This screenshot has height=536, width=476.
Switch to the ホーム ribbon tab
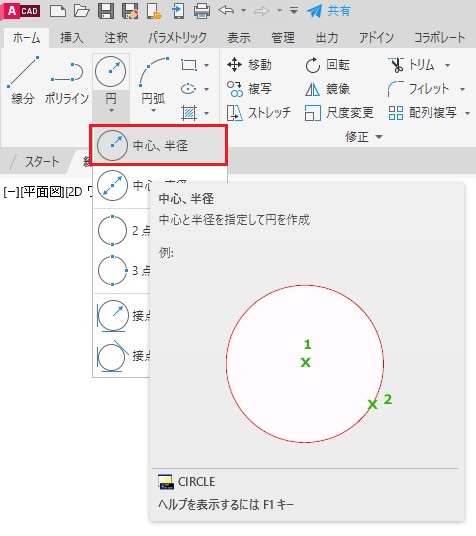26,38
